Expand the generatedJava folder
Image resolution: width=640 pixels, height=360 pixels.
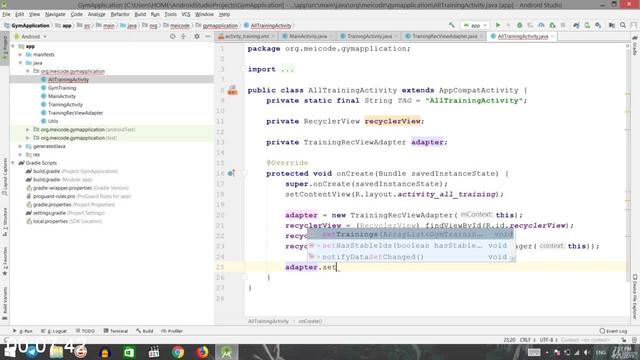coord(20,146)
